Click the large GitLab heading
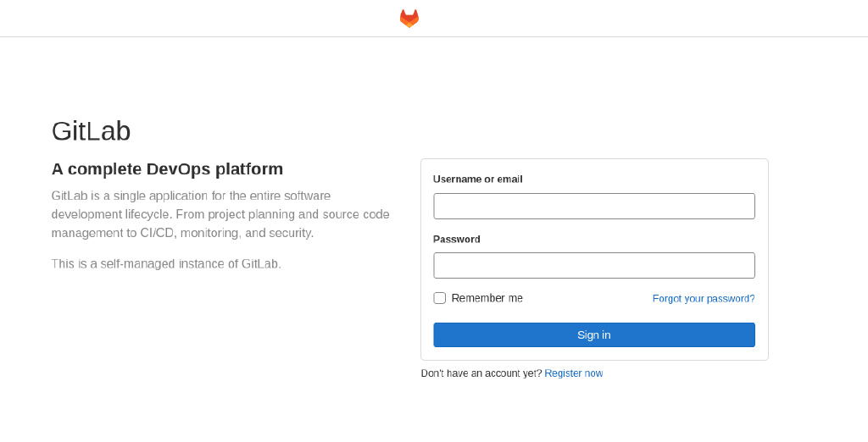This screenshot has height=442, width=868. (x=91, y=131)
